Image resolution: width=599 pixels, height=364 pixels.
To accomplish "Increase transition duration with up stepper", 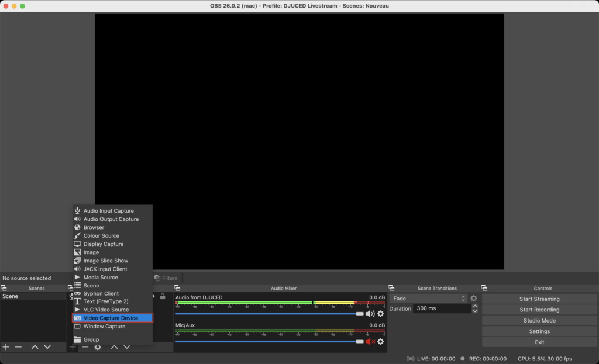I will point(475,306).
